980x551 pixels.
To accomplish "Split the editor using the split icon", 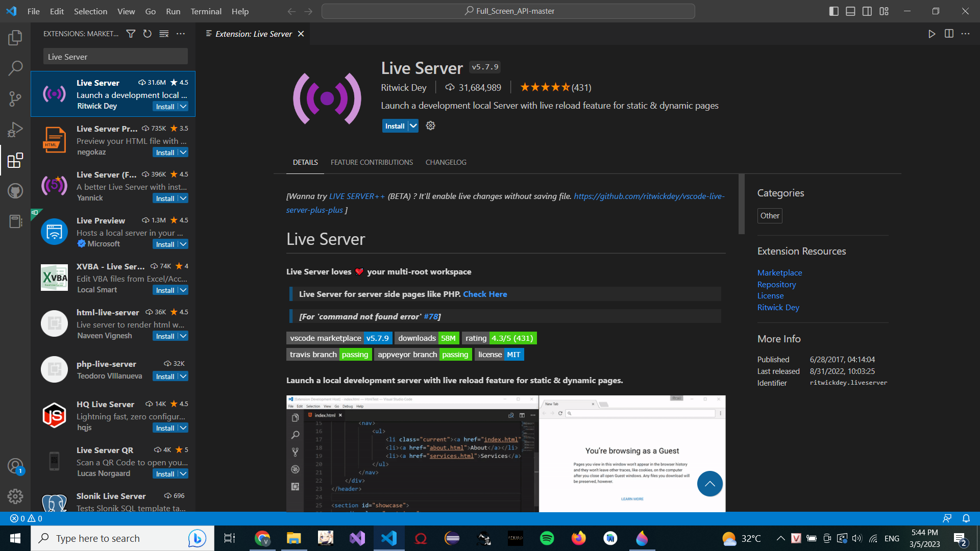I will (x=949, y=34).
